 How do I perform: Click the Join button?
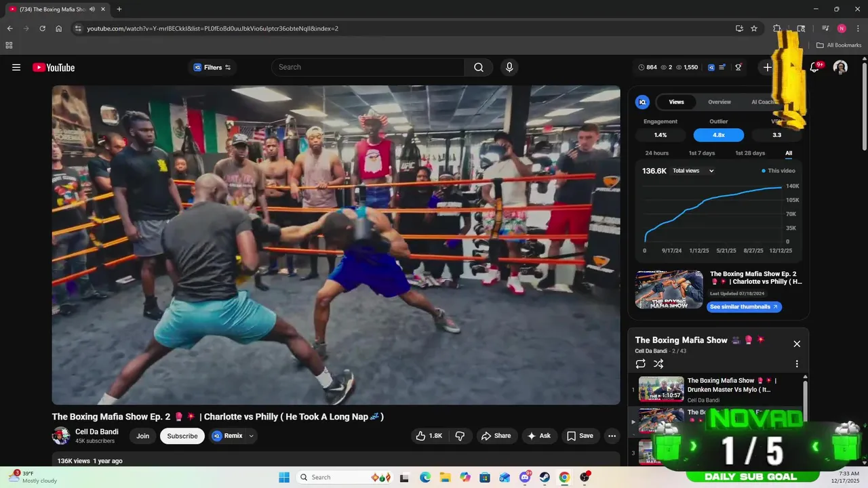(143, 436)
